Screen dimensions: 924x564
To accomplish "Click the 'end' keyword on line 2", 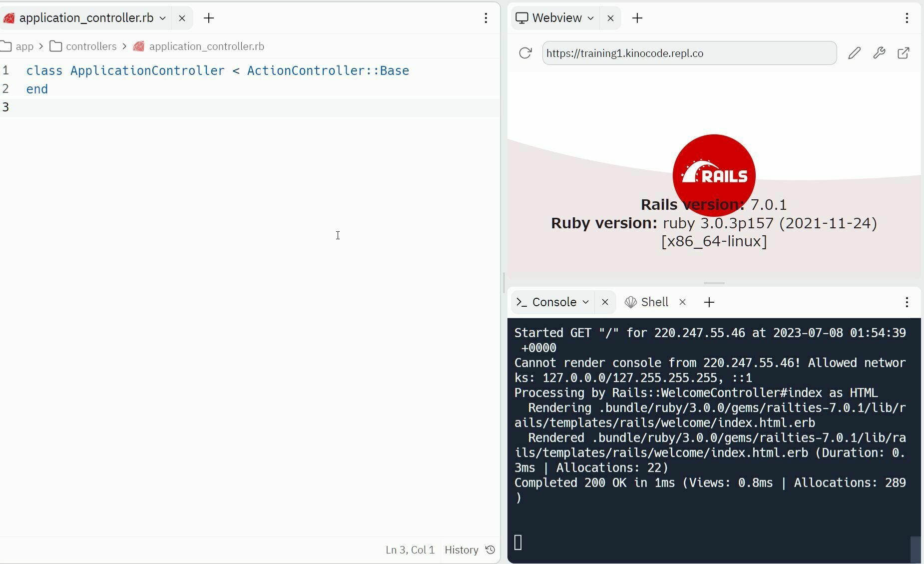I will click(x=37, y=89).
